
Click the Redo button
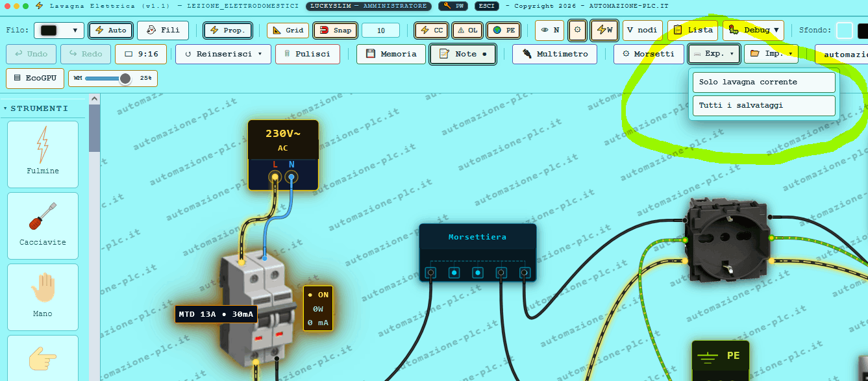coord(86,54)
